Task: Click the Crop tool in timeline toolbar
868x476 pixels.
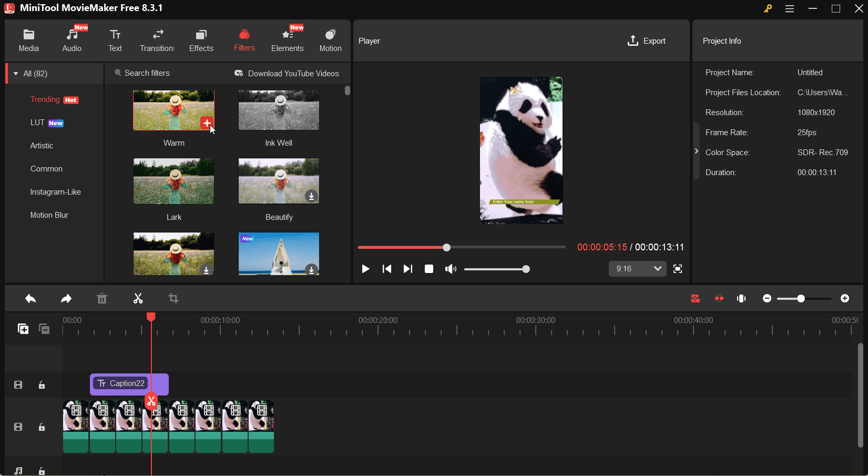Action: click(173, 298)
